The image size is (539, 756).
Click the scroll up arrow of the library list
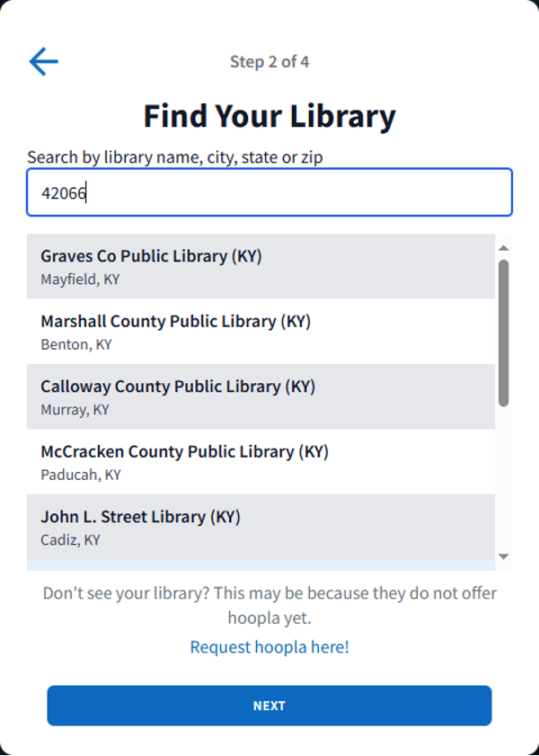[503, 247]
